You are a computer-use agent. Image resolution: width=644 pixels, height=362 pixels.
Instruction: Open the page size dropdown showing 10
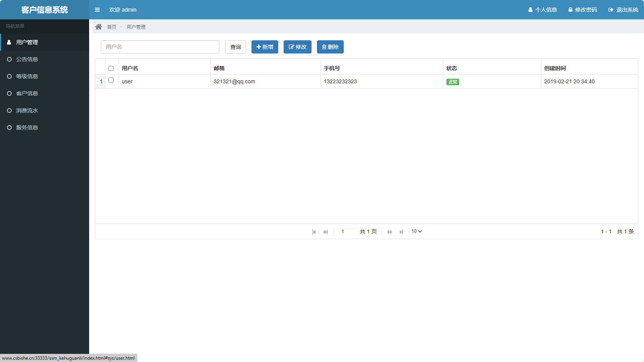click(x=415, y=231)
